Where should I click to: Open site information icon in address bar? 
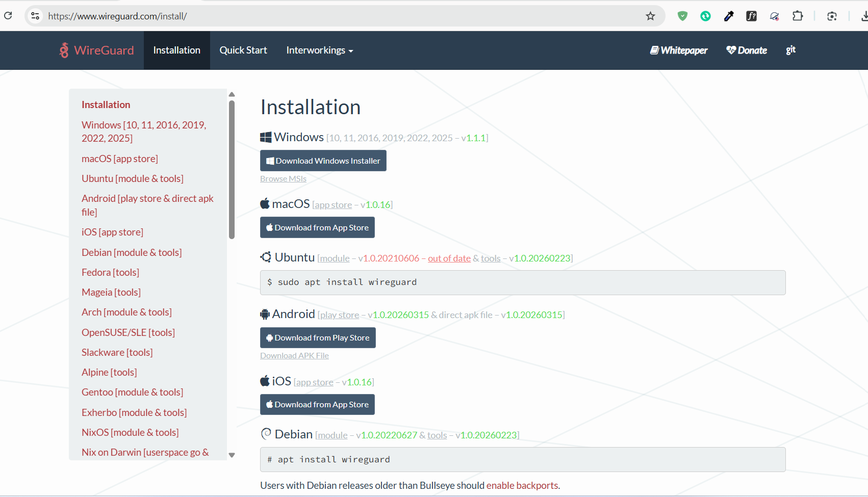click(35, 16)
